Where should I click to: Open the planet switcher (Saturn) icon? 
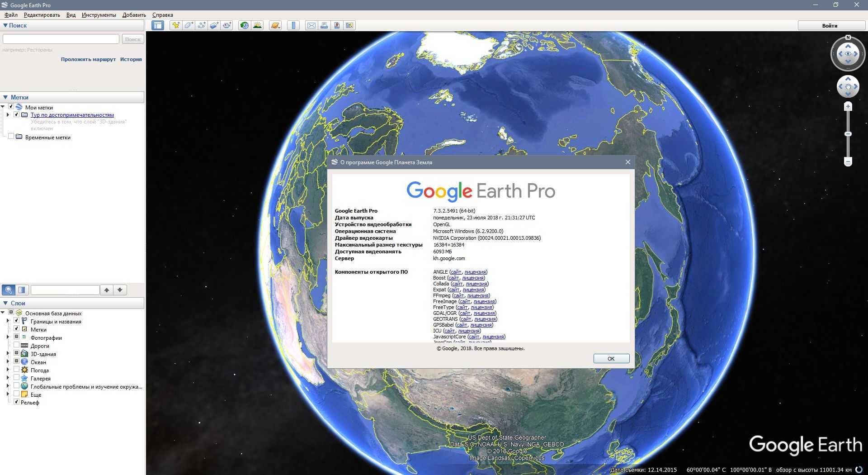275,25
